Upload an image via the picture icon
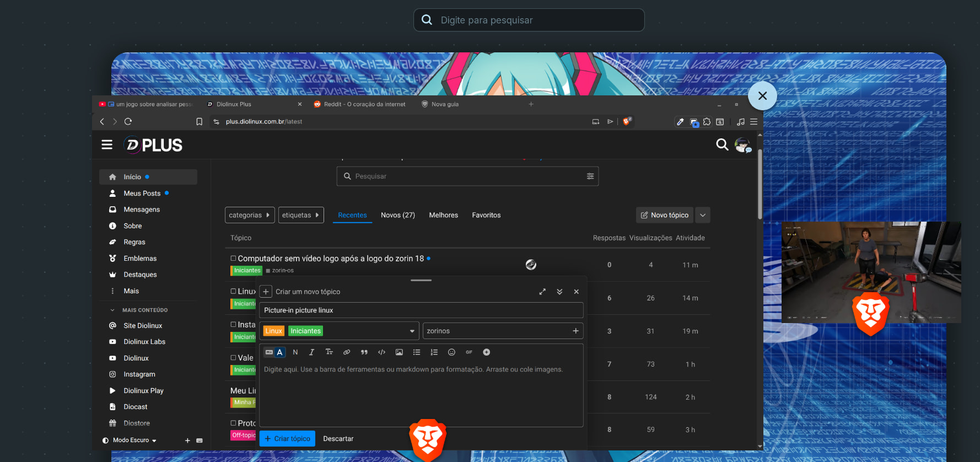This screenshot has width=980, height=462. pyautogui.click(x=399, y=352)
